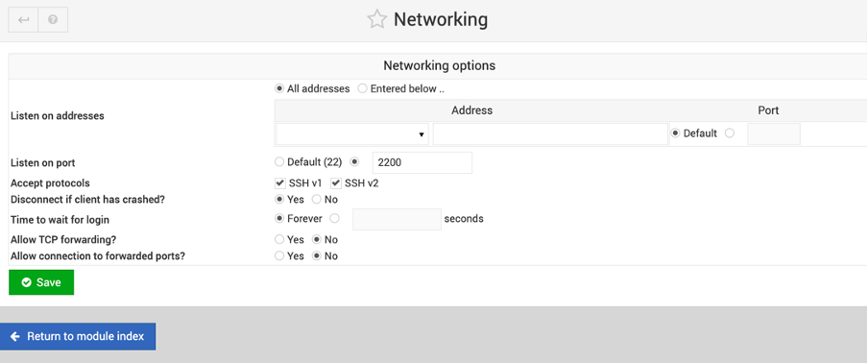The width and height of the screenshot is (868, 363).
Task: Select Default (22) listen port option
Action: 279,162
